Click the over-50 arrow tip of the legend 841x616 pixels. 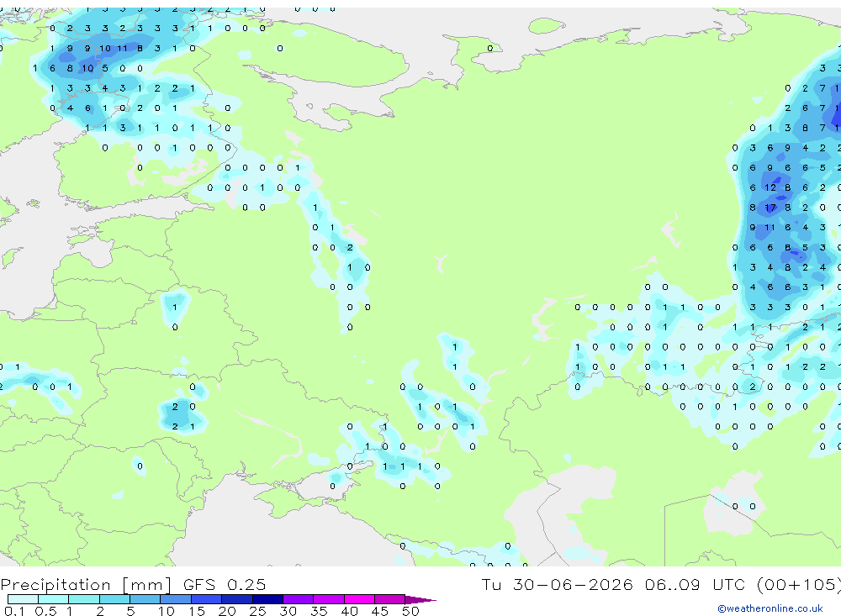420,600
